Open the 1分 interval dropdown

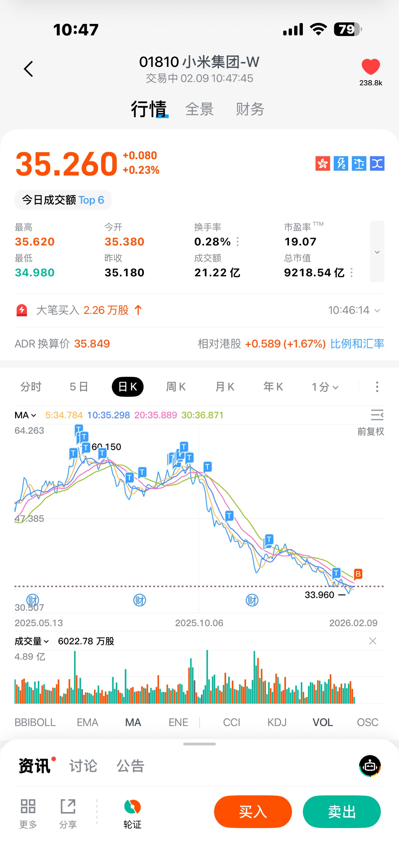[x=325, y=387]
